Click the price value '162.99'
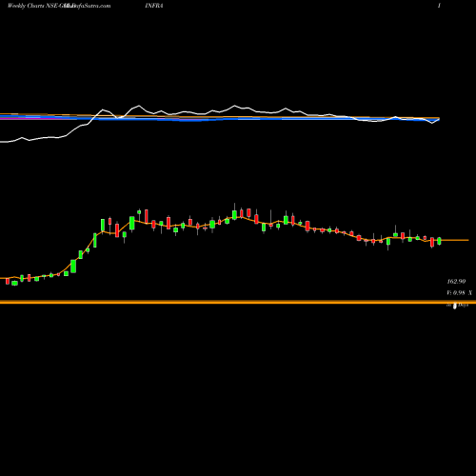 click(x=456, y=282)
